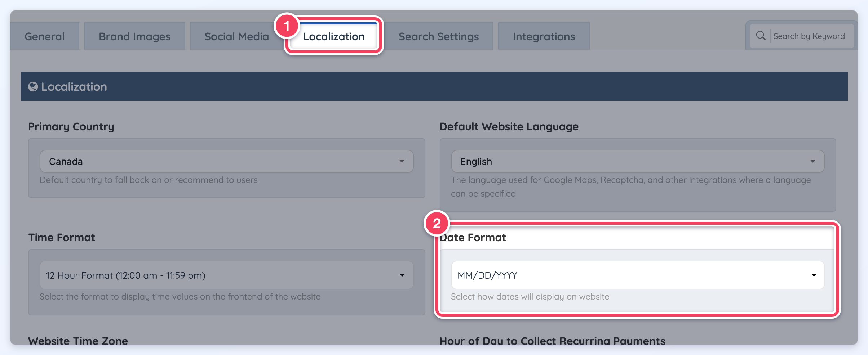Open the Primary Country dropdown showing Canada
Viewport: 868px width, 355px height.
click(226, 161)
